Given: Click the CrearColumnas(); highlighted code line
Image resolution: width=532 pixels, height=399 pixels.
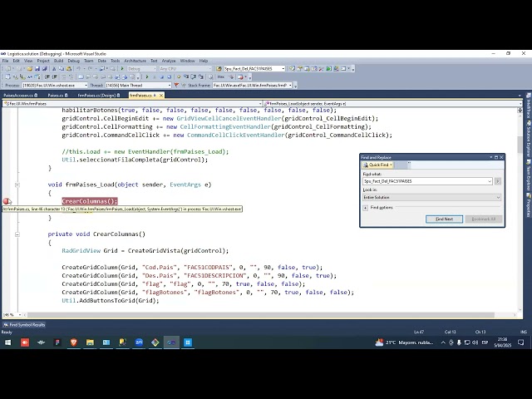Looking at the screenshot, I should click(x=90, y=201).
